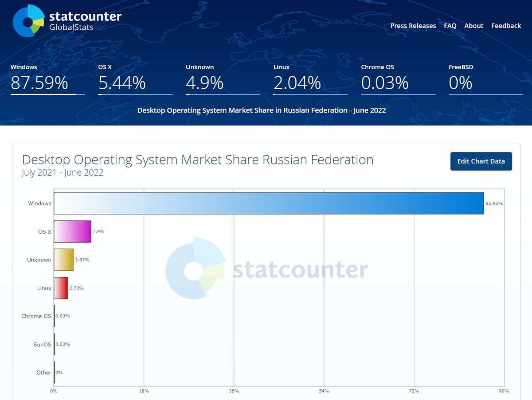
Task: Open the About page
Action: pos(473,26)
